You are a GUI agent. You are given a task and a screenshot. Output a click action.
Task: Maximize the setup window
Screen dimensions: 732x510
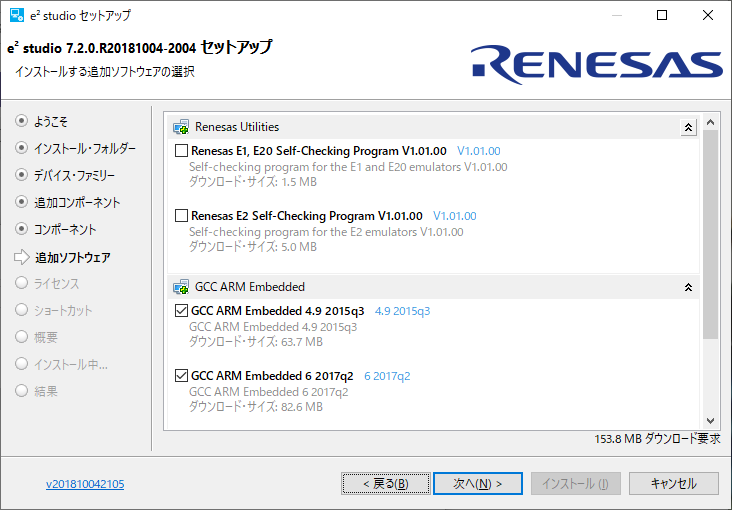[662, 15]
